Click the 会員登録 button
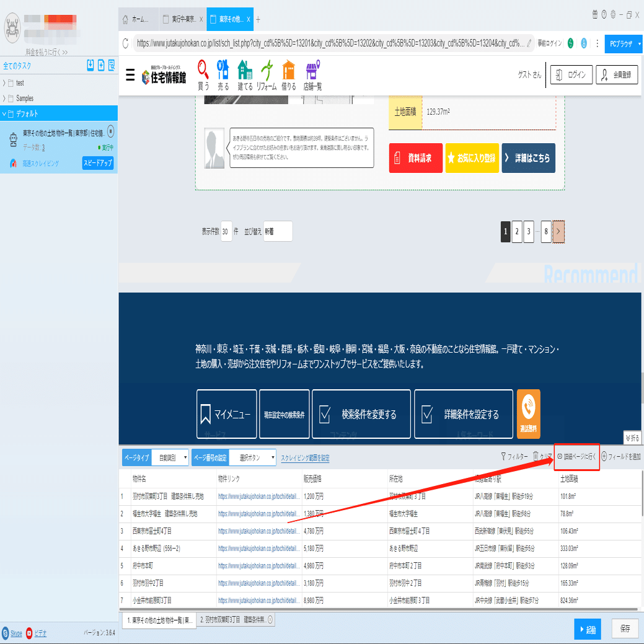The height and width of the screenshot is (644, 644). pyautogui.click(x=617, y=75)
